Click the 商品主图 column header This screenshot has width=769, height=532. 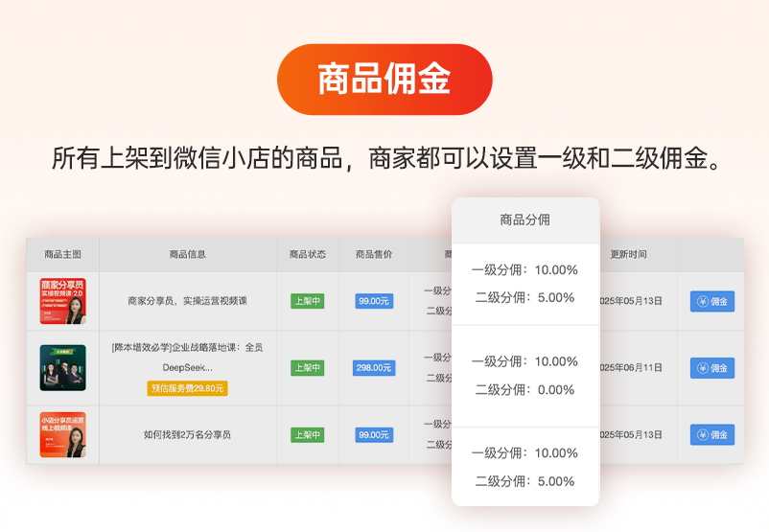point(62,254)
